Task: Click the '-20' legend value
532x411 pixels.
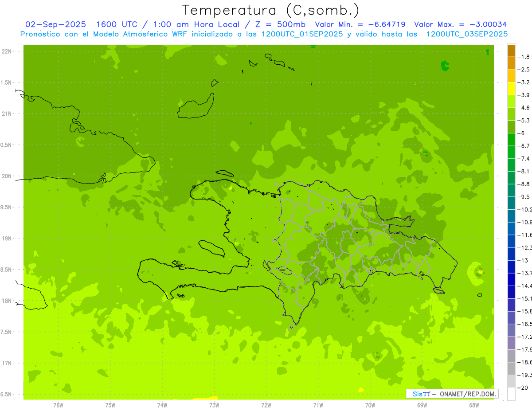Action: tap(523, 388)
